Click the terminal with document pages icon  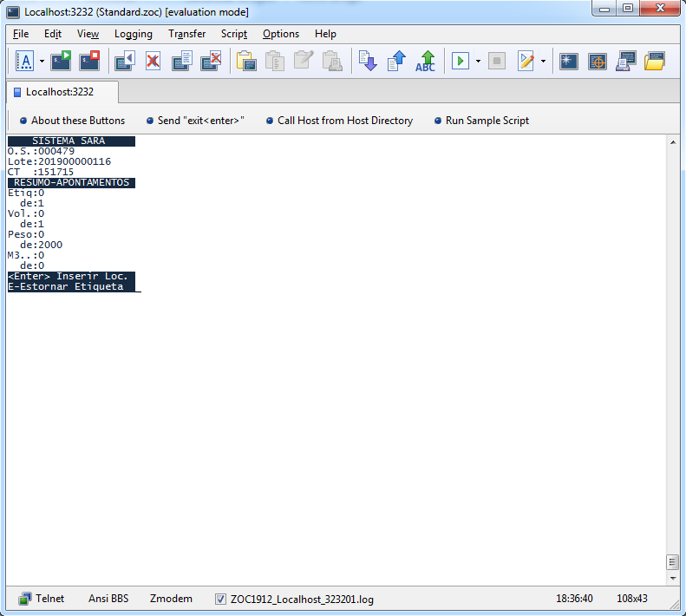click(182, 61)
